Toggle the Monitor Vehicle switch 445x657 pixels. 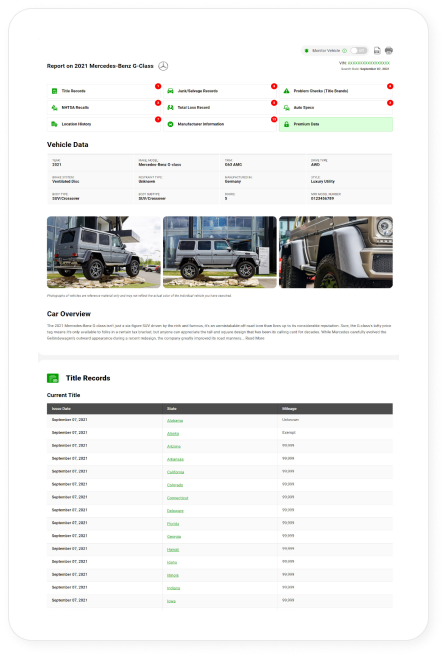coord(359,50)
